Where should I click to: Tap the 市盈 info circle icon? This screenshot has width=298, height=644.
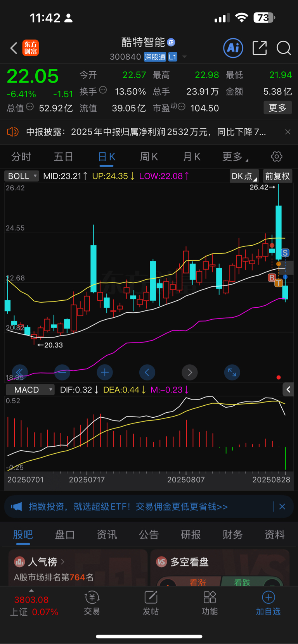point(181,107)
